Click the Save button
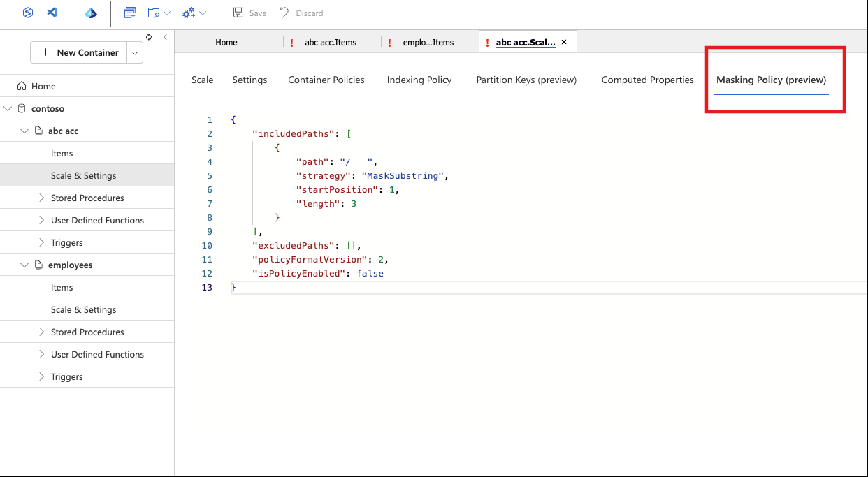The height and width of the screenshot is (477, 868). (249, 13)
